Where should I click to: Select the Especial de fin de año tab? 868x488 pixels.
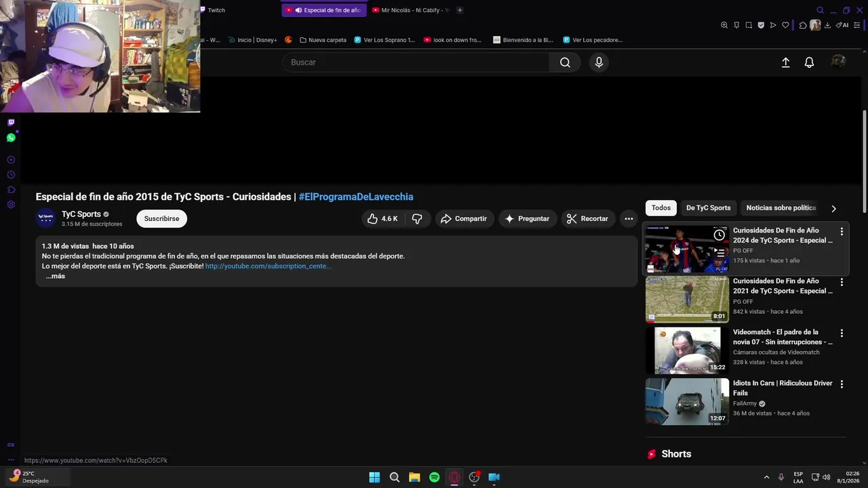pos(323,10)
